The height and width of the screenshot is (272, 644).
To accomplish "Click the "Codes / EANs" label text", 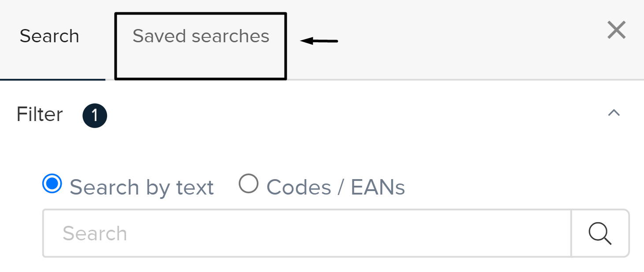I will 336,187.
